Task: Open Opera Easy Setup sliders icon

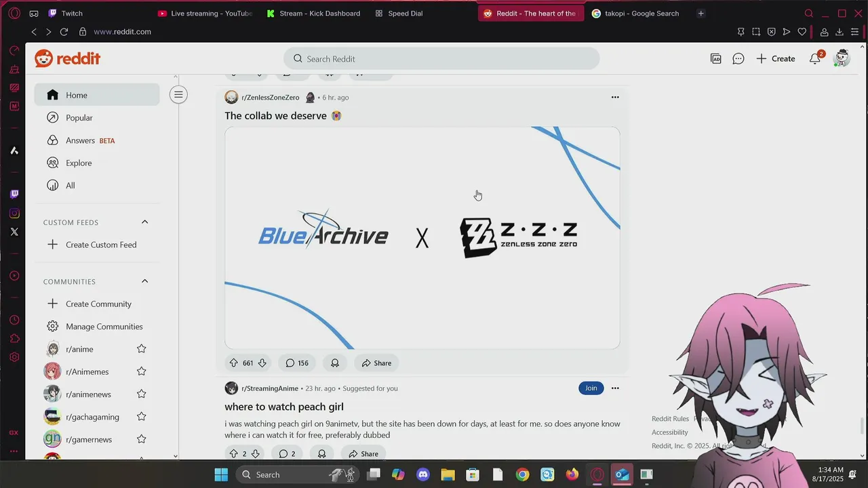Action: pos(854,32)
